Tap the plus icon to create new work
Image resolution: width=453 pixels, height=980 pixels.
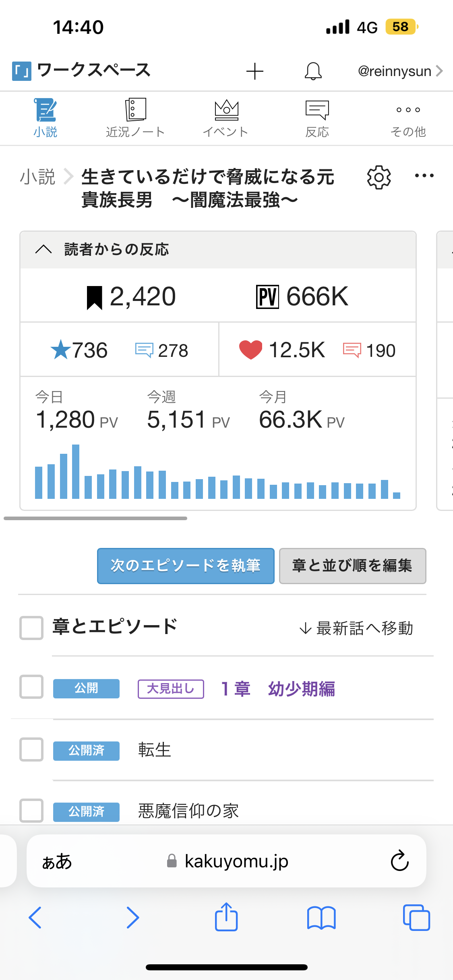point(254,71)
